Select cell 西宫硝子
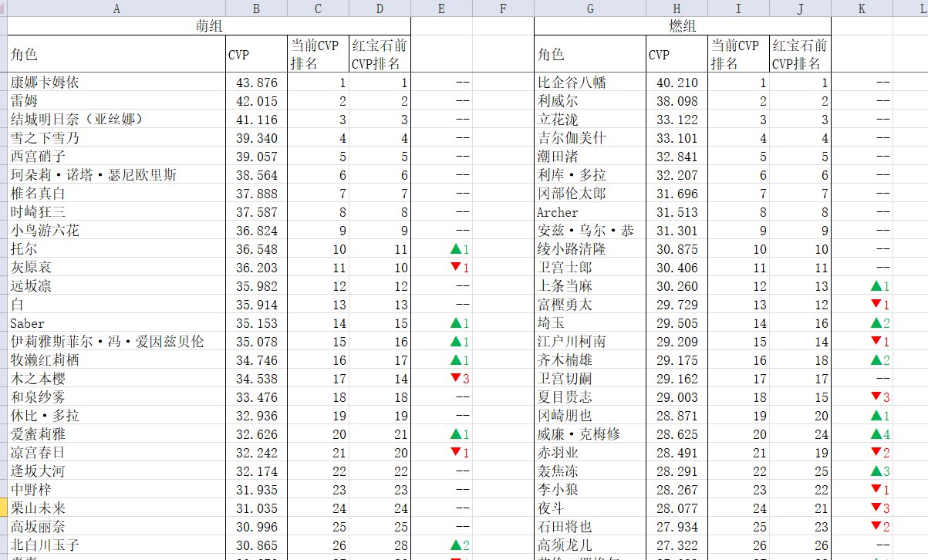 pyautogui.click(x=116, y=156)
